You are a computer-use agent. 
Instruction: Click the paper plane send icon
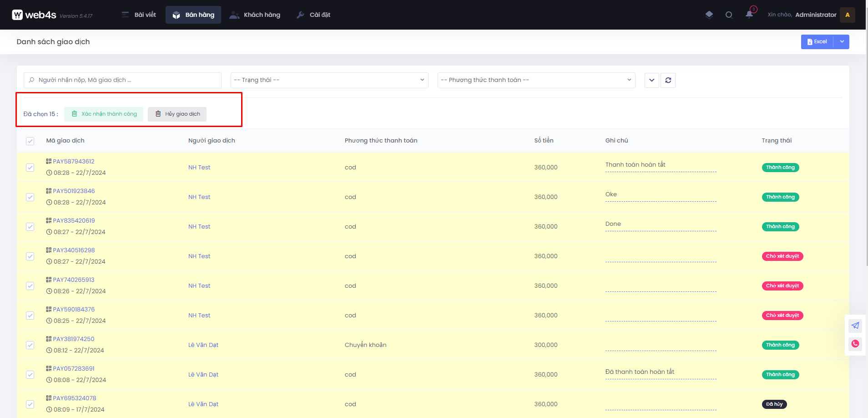(855, 326)
